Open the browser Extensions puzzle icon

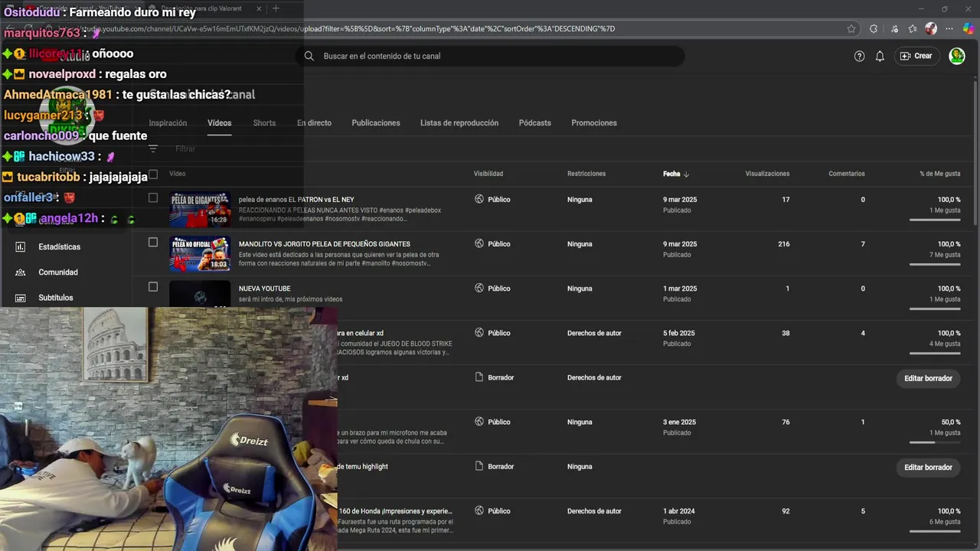874,29
